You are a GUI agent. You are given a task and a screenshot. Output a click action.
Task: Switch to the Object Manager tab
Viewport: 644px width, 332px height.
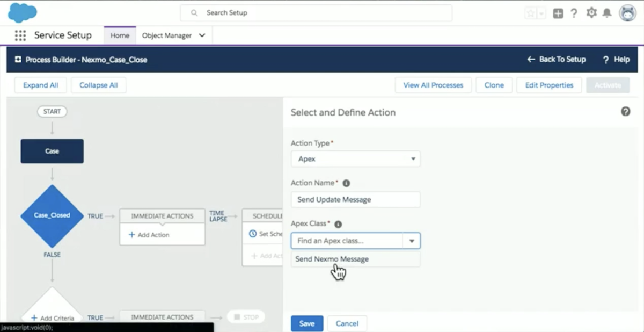pos(167,35)
